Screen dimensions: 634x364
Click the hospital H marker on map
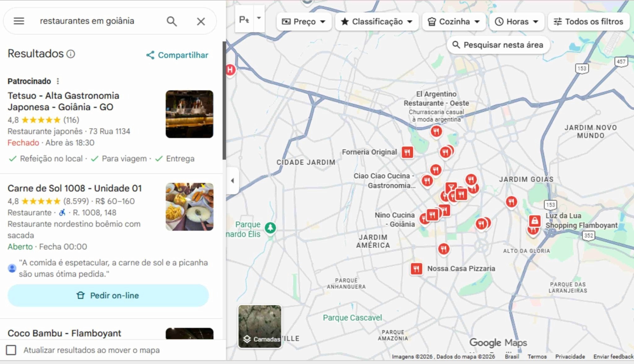[x=230, y=70]
